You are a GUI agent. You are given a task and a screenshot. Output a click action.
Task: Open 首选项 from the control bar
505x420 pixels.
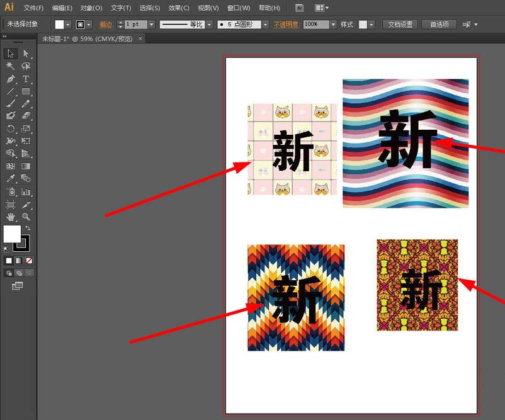439,24
